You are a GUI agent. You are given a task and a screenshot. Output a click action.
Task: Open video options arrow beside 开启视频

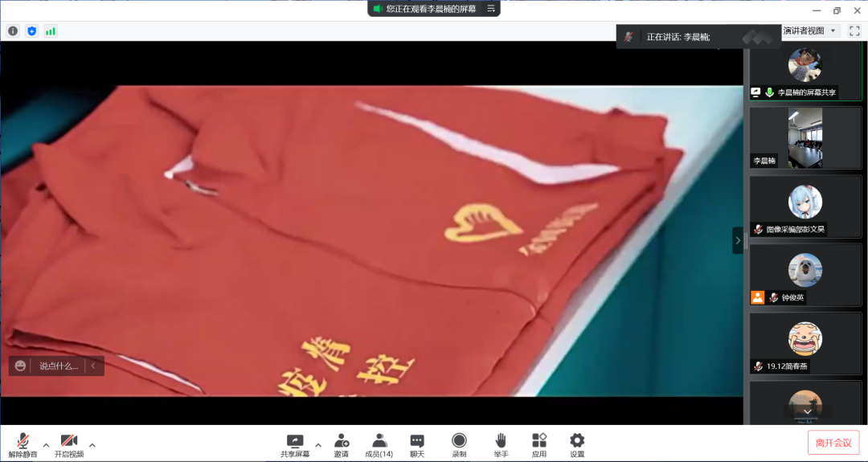[92, 445]
